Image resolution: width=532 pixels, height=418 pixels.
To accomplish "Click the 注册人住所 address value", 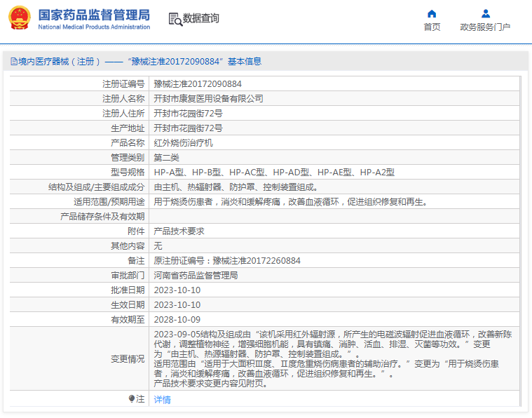I will pos(188,114).
